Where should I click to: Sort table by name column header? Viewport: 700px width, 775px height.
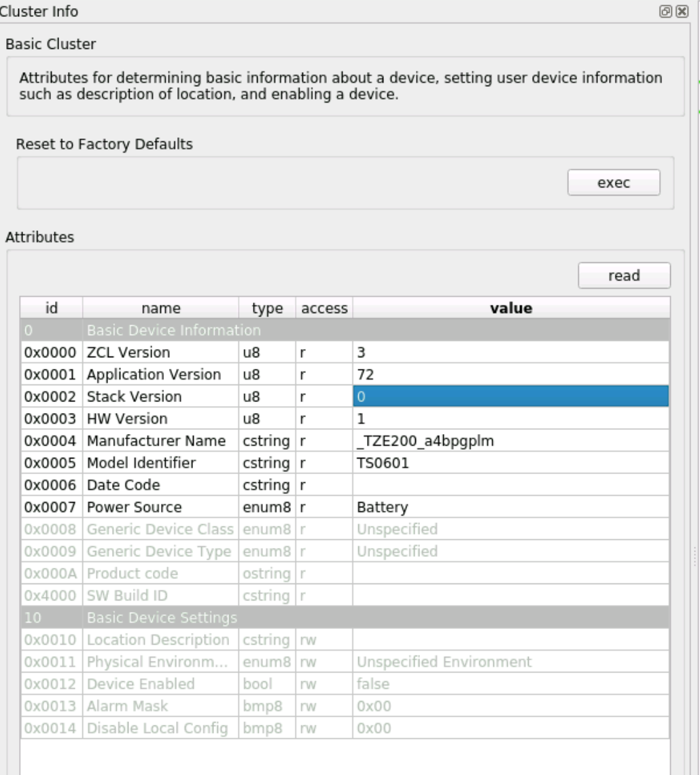point(161,308)
